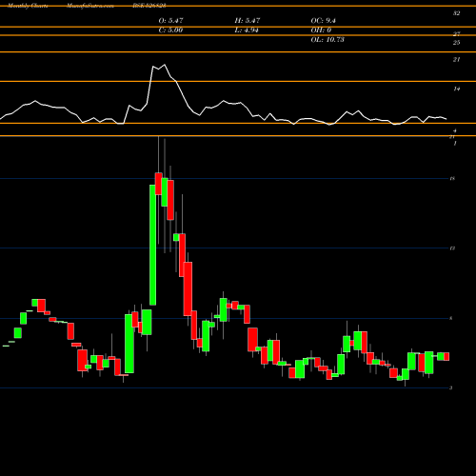Click the tallest green candlestick
This screenshot has width=476, height=476.
(152, 245)
